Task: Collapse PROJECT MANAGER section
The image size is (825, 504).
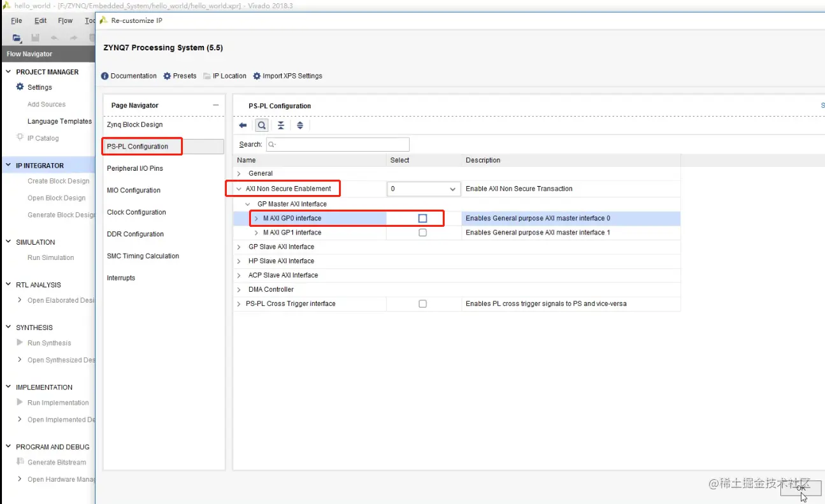Action: pos(8,72)
